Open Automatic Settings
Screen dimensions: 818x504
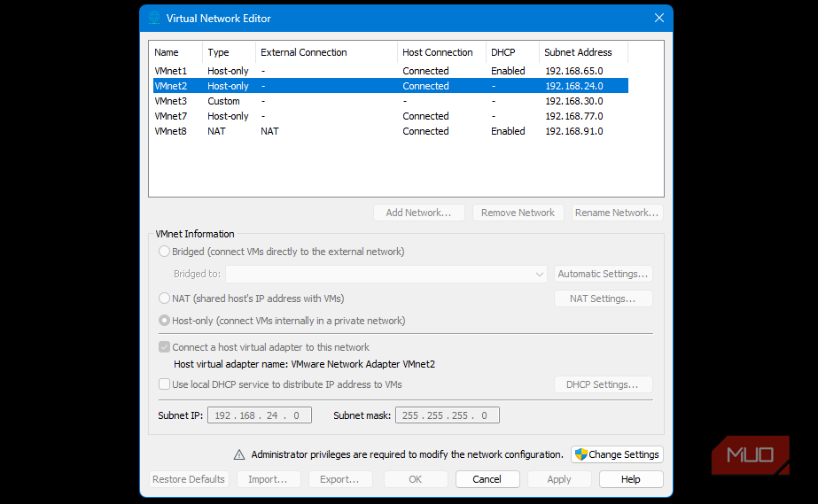click(x=603, y=274)
